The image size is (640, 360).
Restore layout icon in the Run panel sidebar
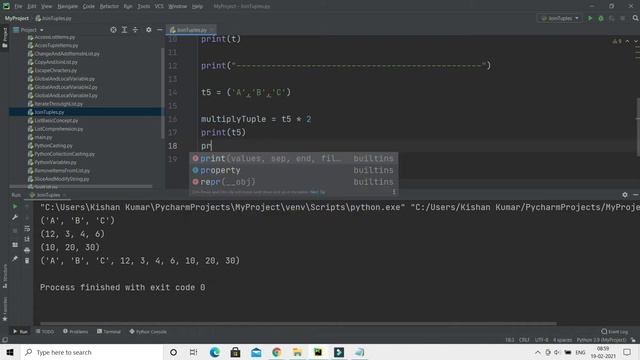[15, 244]
